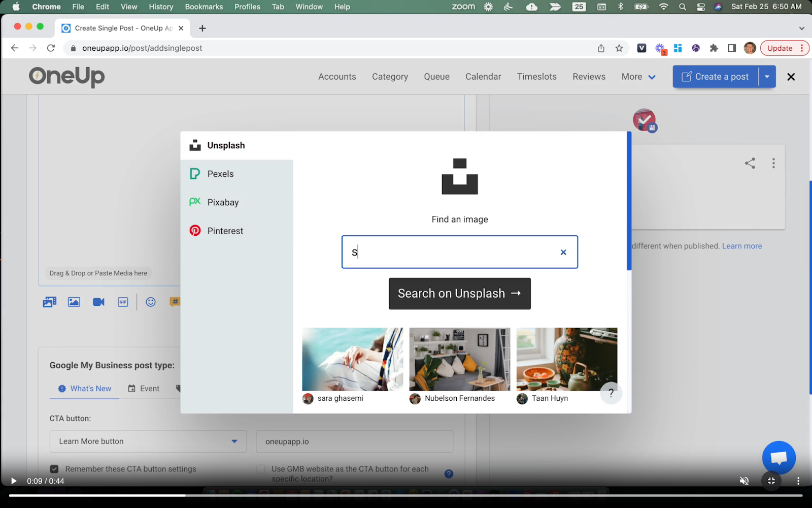The width and height of the screenshot is (812, 508).
Task: Click the question mark help button
Action: [611, 393]
